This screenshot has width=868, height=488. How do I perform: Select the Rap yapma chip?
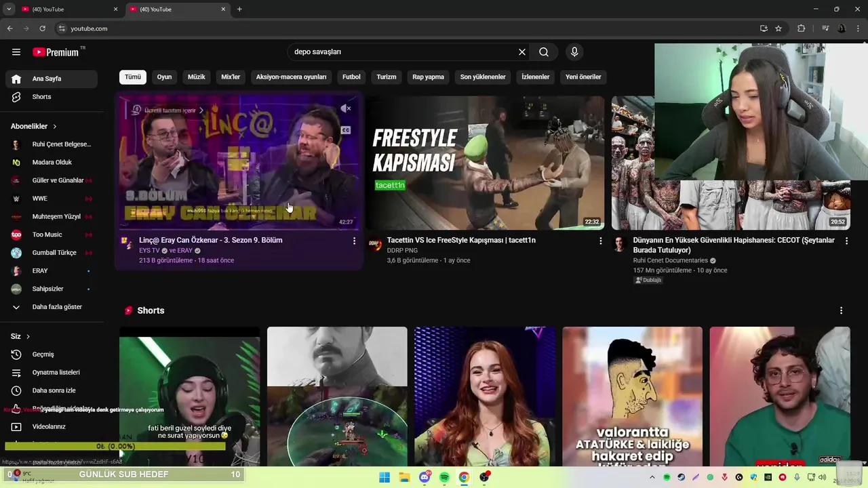pyautogui.click(x=429, y=77)
